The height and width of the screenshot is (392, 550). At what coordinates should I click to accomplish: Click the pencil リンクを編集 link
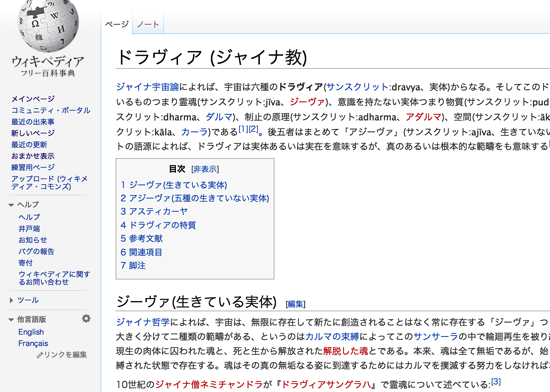[62, 355]
